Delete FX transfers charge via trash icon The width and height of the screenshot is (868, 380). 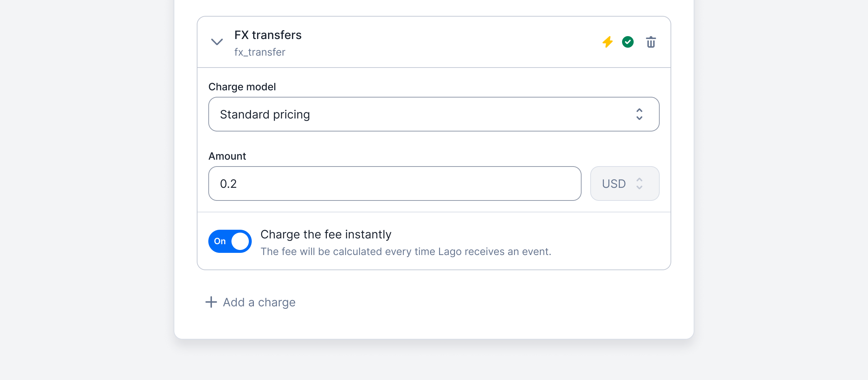651,42
